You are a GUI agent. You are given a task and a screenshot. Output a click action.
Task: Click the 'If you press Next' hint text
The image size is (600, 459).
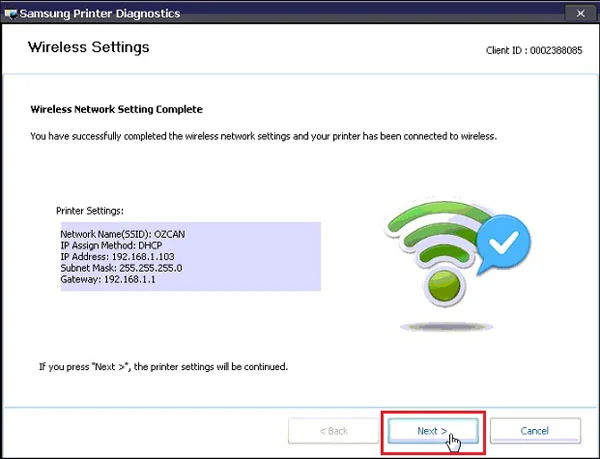(163, 367)
